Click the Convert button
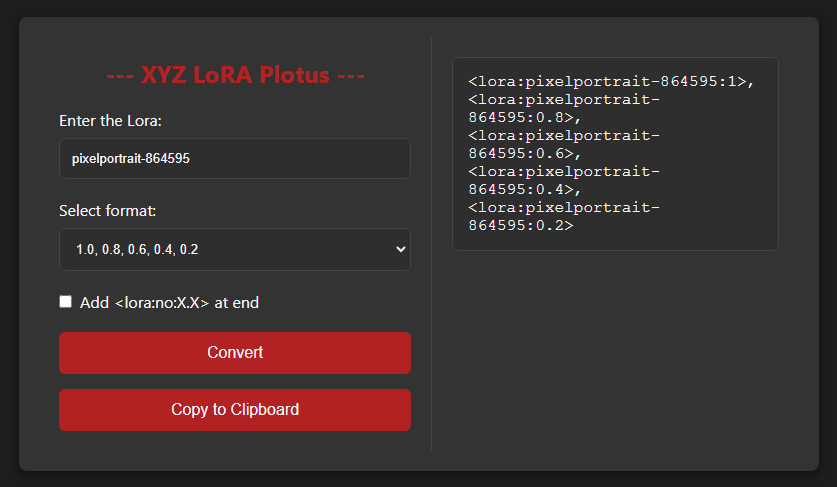This screenshot has width=837, height=487. [x=234, y=353]
